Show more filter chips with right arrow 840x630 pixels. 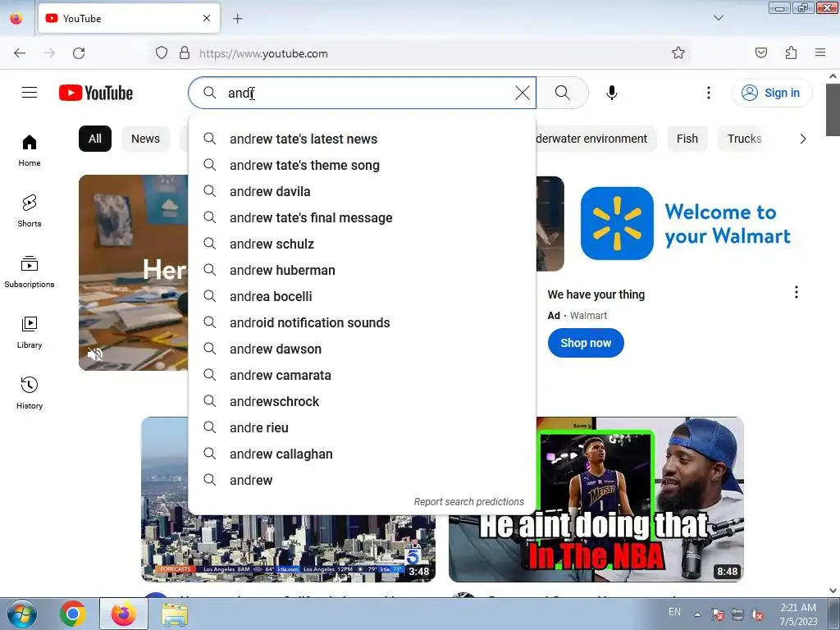click(802, 139)
